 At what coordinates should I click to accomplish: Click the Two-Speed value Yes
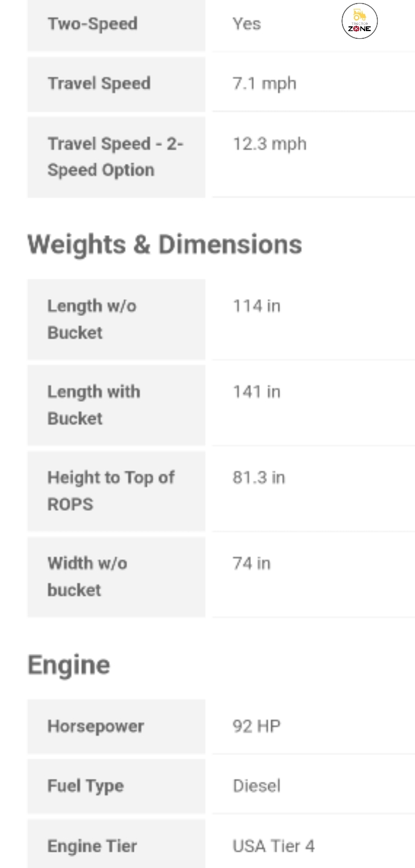point(247,24)
